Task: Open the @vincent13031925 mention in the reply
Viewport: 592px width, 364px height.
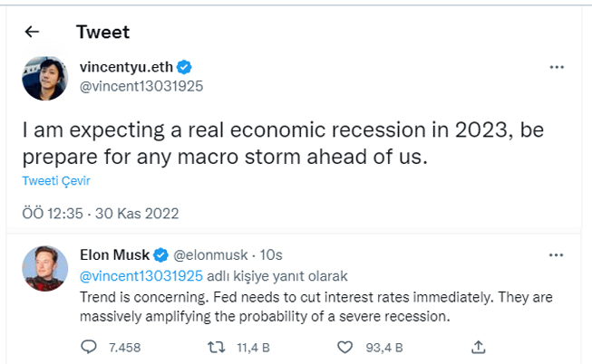Action: coord(141,275)
